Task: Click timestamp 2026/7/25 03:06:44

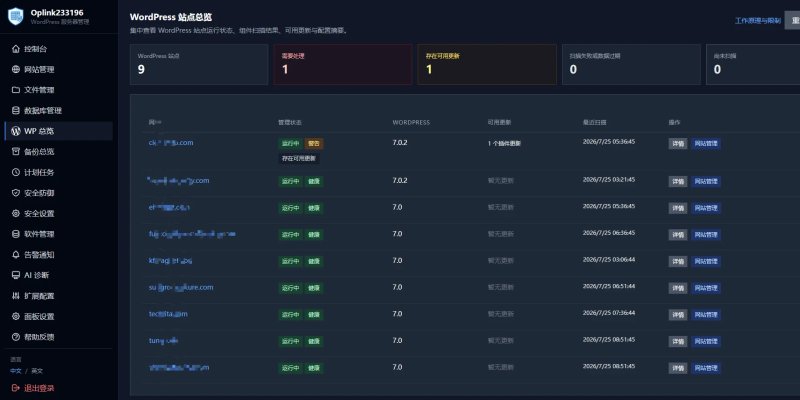Action: [609, 259]
